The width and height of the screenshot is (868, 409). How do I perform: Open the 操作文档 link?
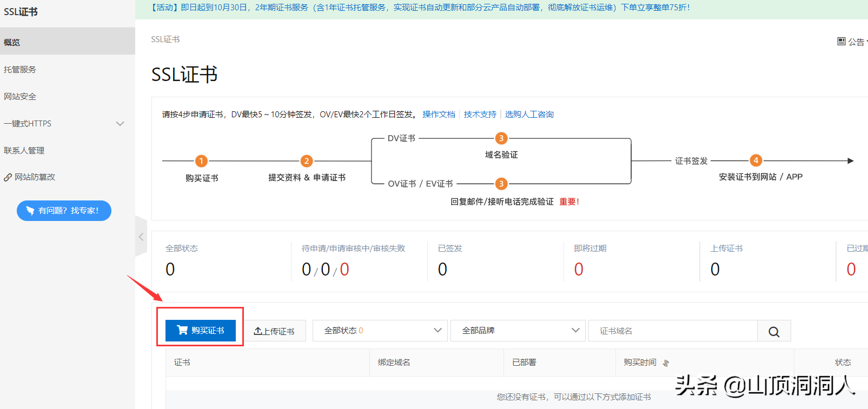point(439,115)
